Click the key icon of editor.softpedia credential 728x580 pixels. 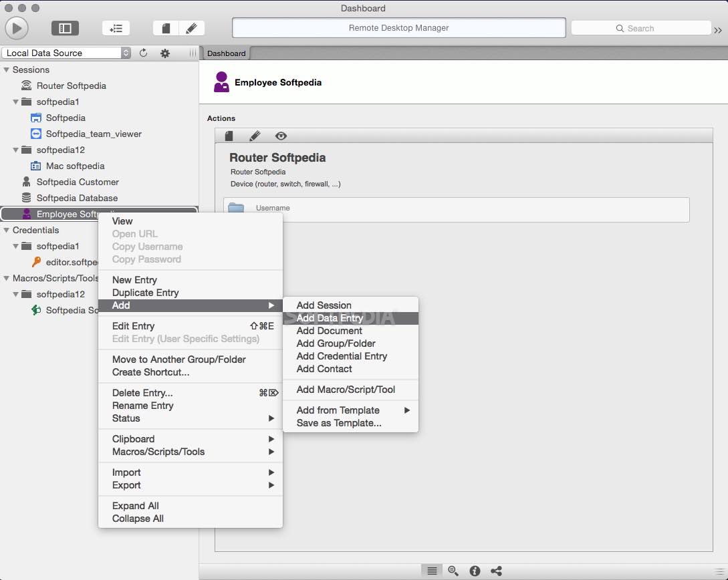35,262
